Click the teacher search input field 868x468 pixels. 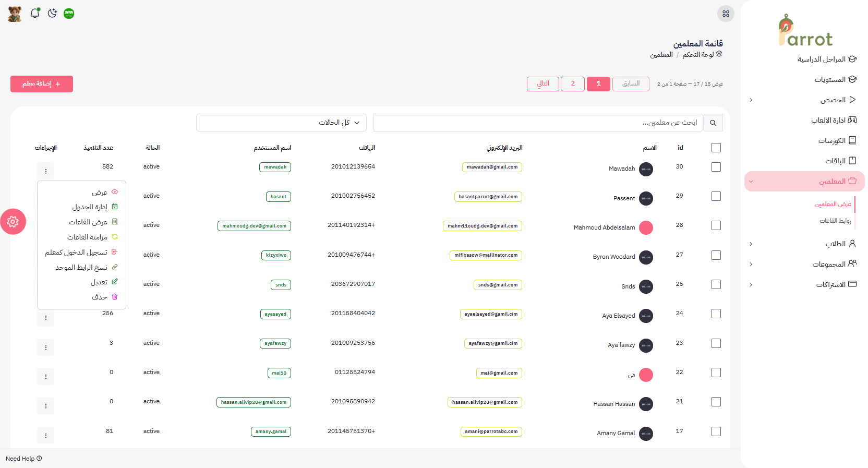point(537,123)
